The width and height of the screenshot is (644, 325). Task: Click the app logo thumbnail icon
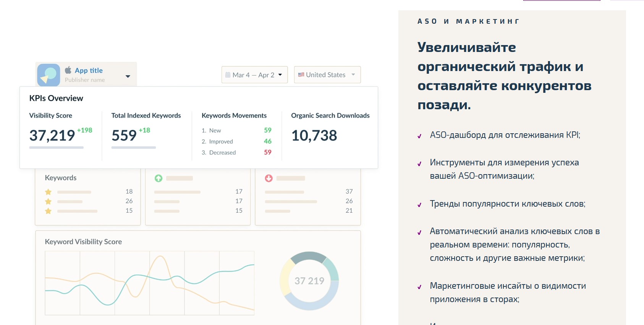[49, 75]
